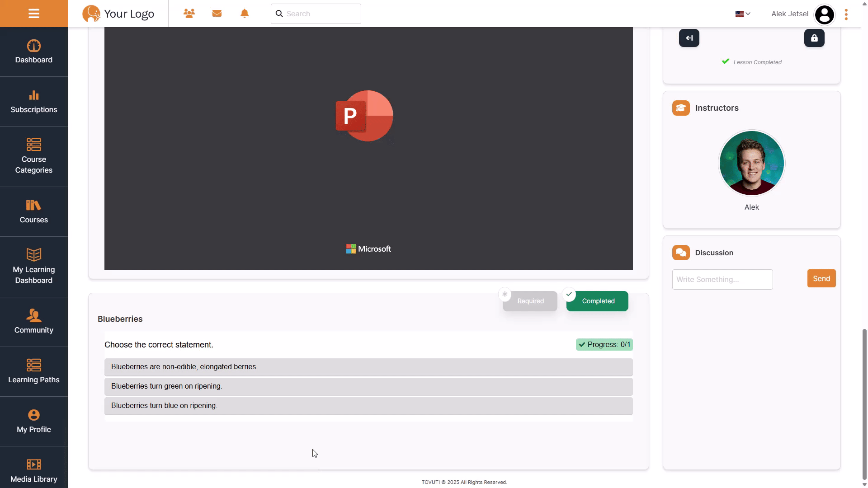Open the language flag dropdown
The height and width of the screenshot is (488, 868).
[743, 14]
